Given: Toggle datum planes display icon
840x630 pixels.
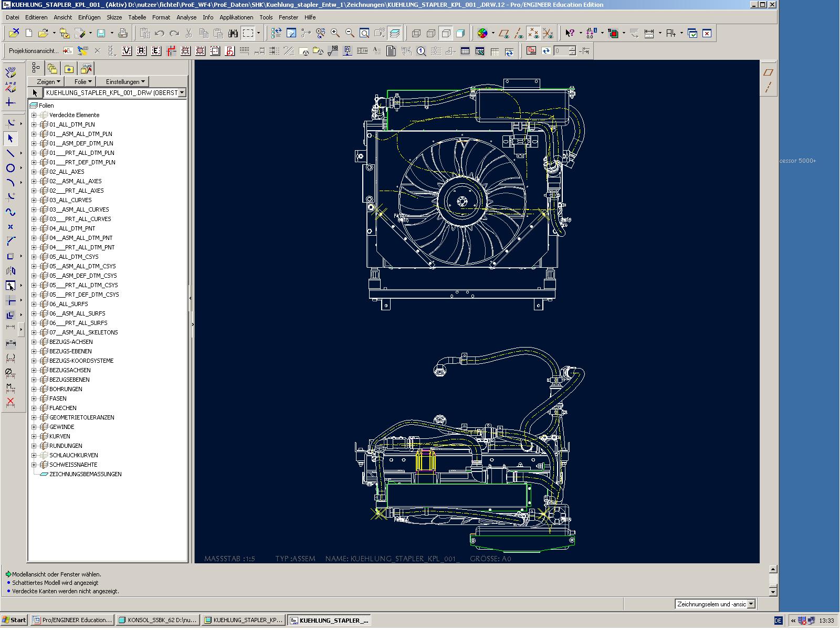Looking at the screenshot, I should (504, 33).
